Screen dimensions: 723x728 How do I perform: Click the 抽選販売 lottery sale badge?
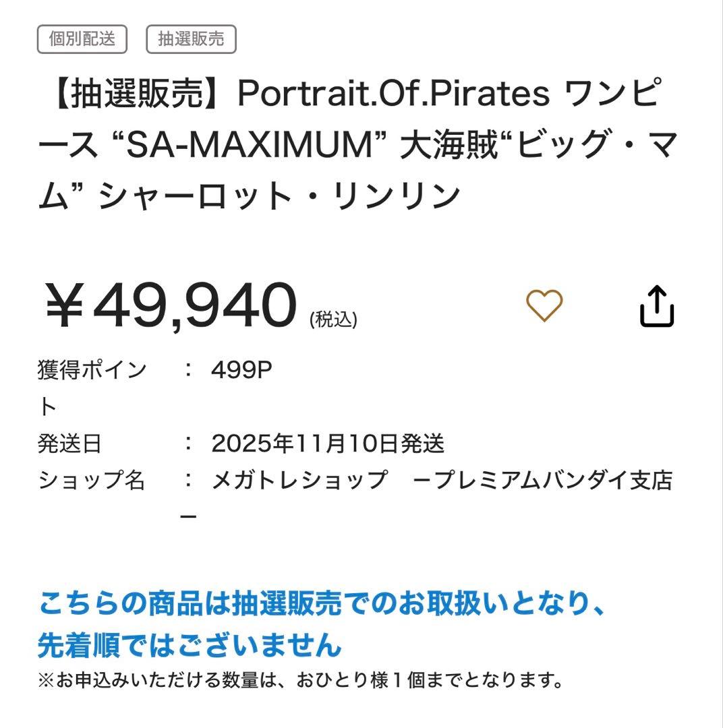point(190,39)
